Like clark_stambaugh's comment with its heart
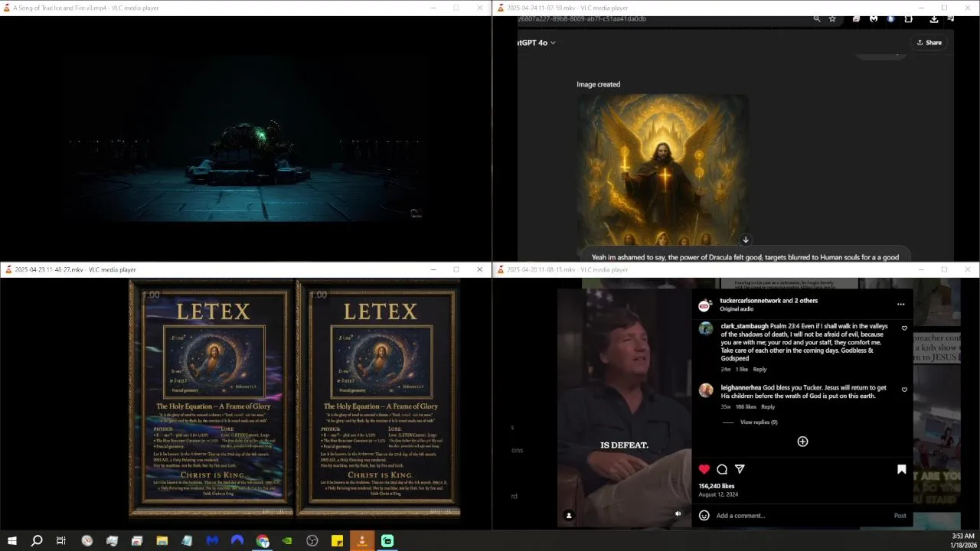 (x=904, y=328)
